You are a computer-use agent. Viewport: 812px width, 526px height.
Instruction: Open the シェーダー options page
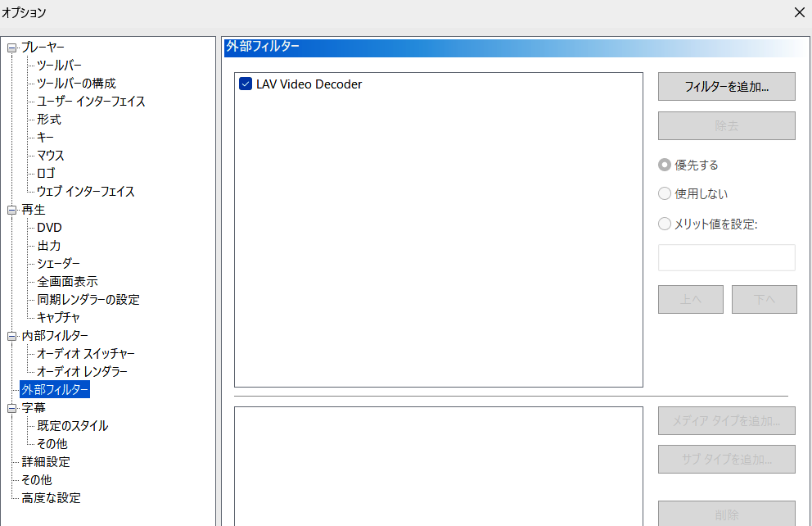coord(58,264)
